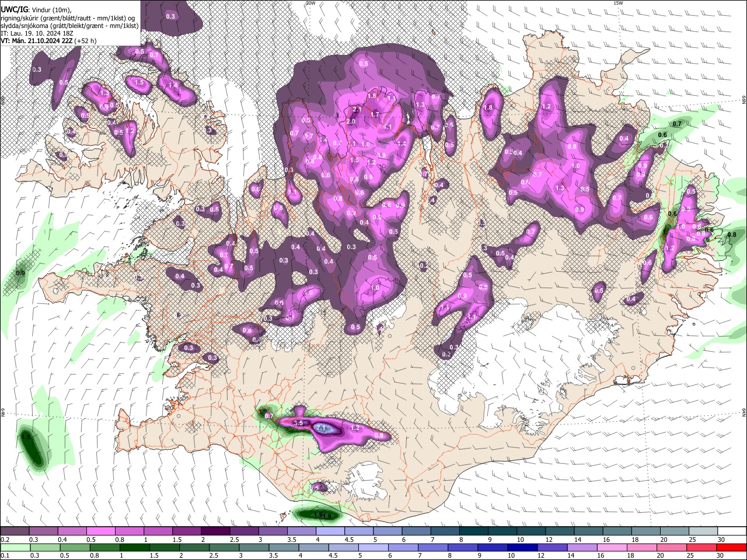Click the 1.8 value in the northern snow patch

[489, 107]
